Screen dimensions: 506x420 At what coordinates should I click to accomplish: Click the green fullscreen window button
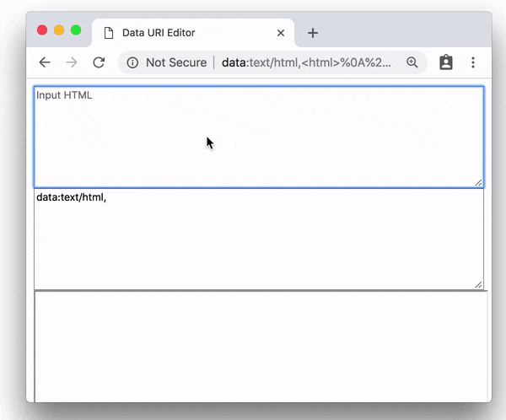(76, 30)
